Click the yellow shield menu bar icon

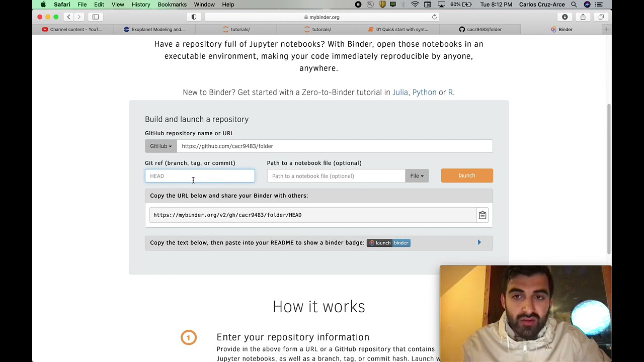382,5
